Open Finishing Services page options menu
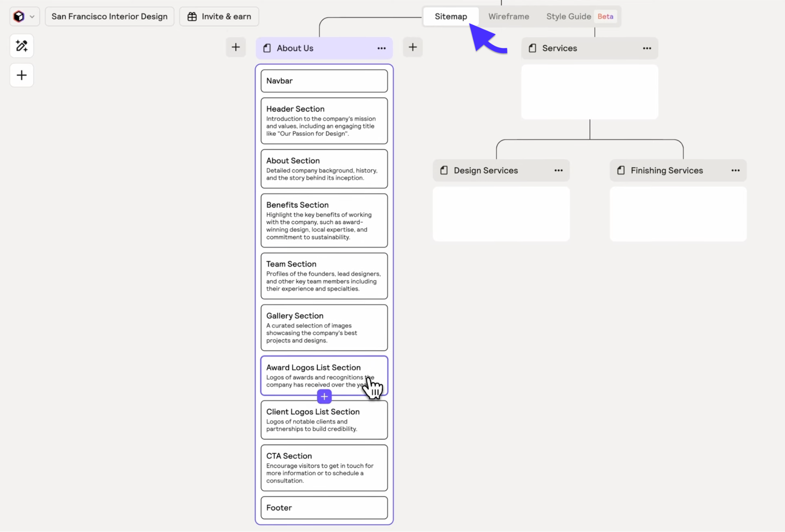The width and height of the screenshot is (785, 532). [735, 170]
